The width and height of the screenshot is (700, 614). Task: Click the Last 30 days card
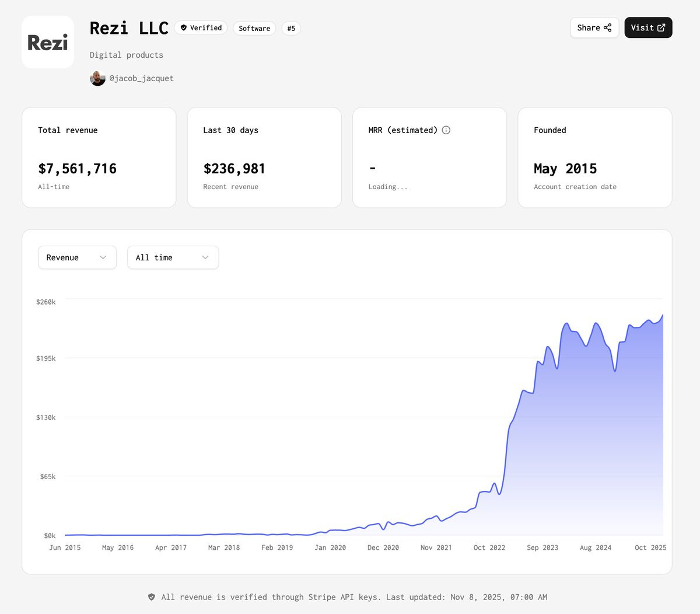264,158
